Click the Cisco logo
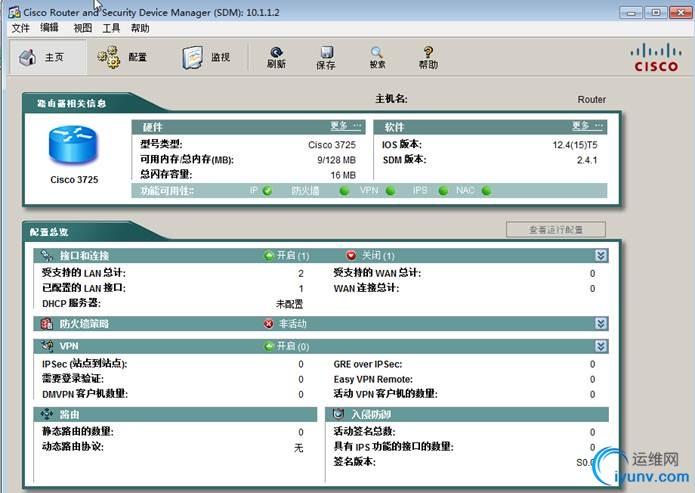Image resolution: width=695 pixels, height=493 pixels. point(656,58)
